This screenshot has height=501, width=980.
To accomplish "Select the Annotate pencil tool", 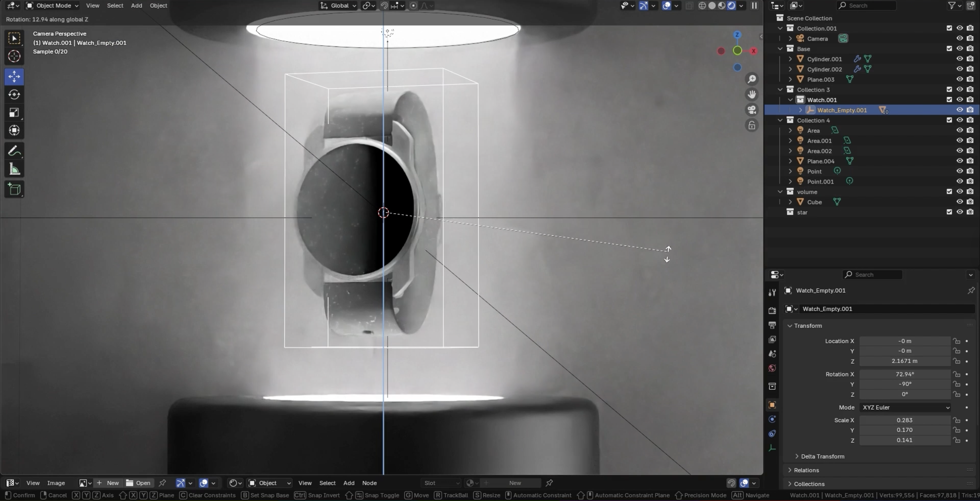I will pos(14,151).
